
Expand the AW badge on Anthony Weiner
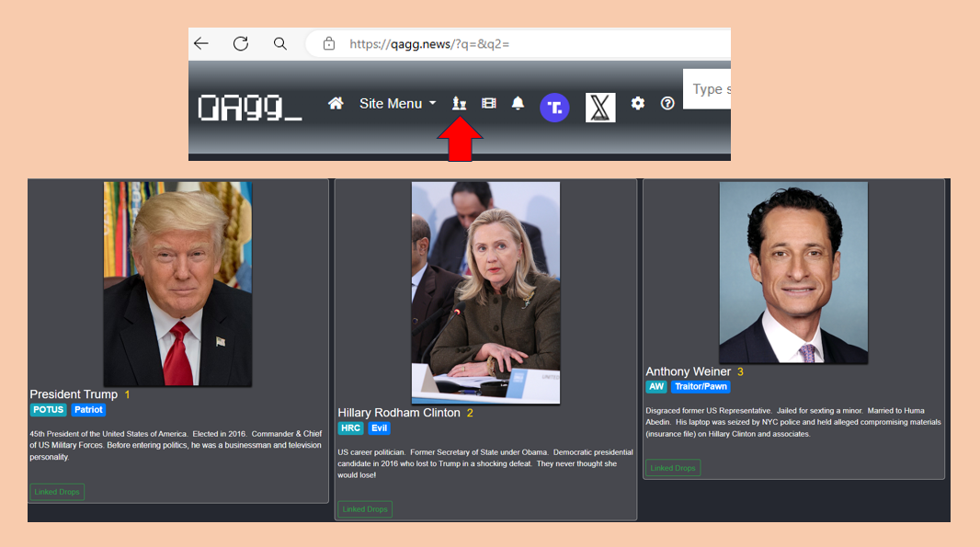pyautogui.click(x=655, y=386)
